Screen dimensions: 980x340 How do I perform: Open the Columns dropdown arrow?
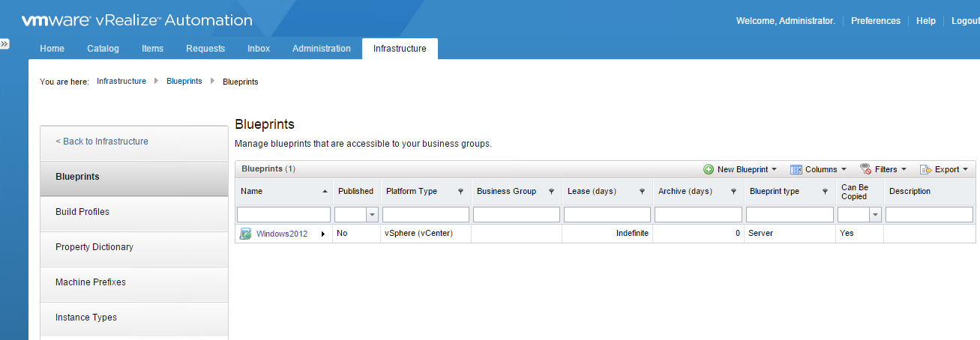844,169
